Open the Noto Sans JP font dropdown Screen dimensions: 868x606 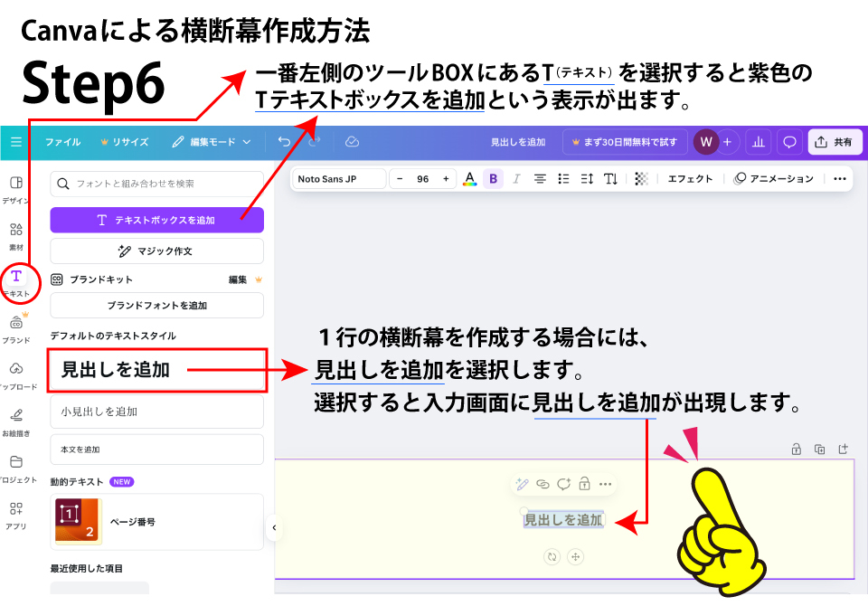(x=339, y=179)
